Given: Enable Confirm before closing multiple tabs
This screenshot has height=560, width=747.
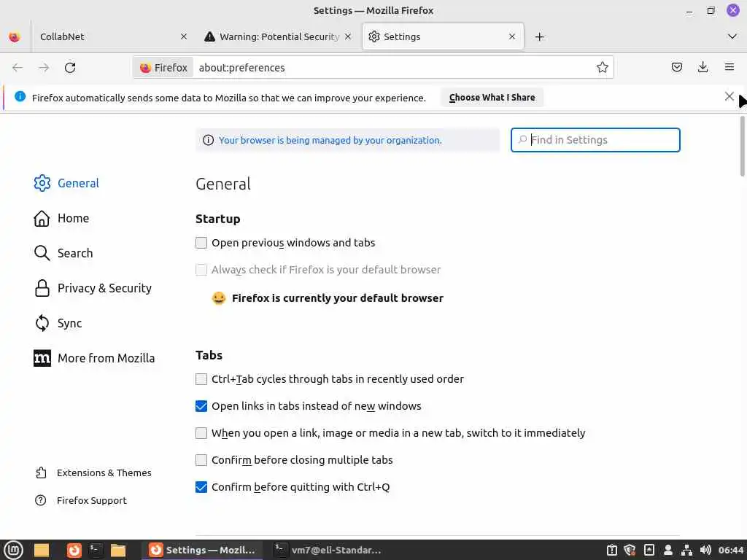Looking at the screenshot, I should 201,460.
